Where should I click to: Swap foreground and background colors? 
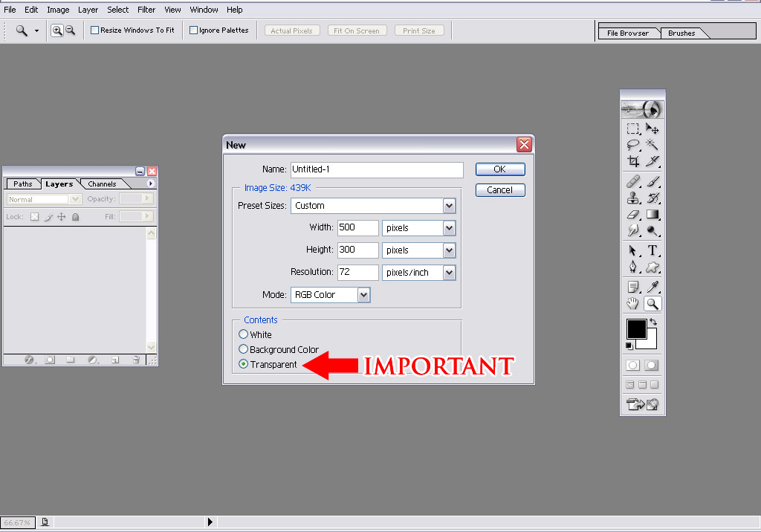point(653,322)
